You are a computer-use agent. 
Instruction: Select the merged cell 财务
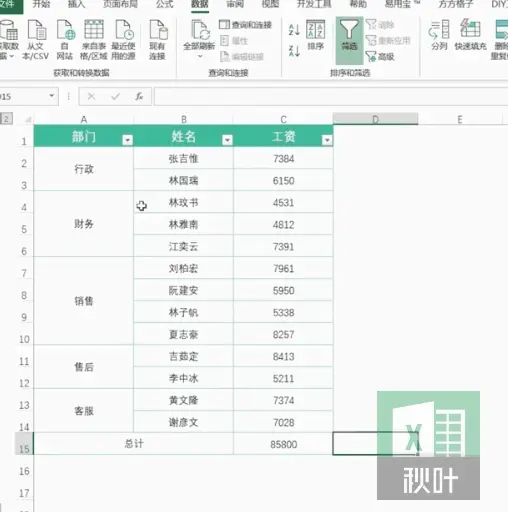point(84,224)
